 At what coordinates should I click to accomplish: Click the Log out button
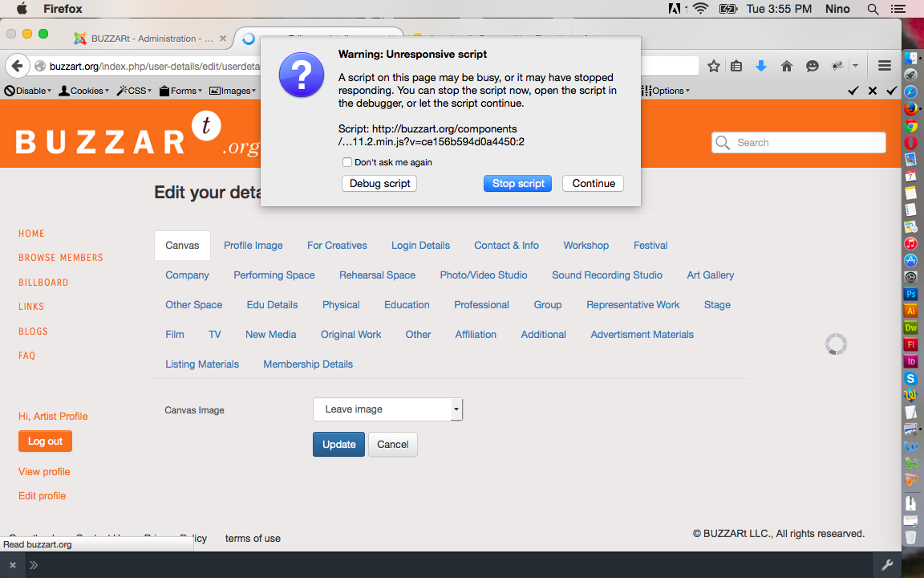[46, 442]
